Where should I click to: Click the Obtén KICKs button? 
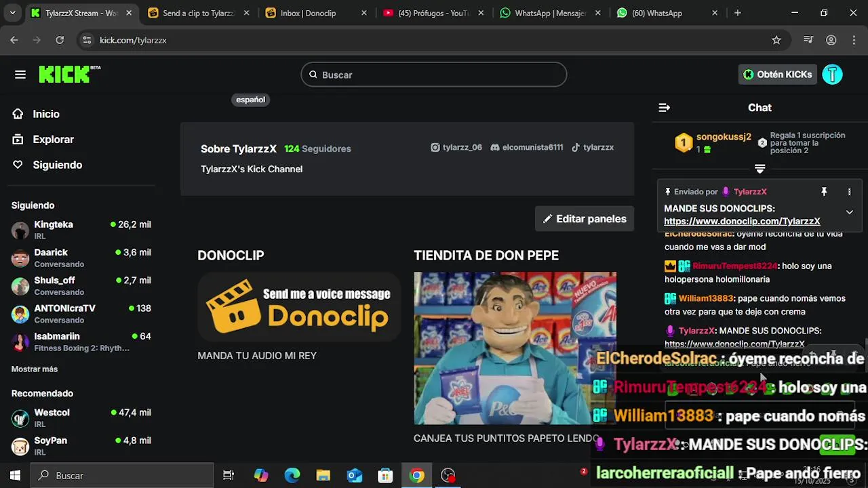[x=777, y=75]
